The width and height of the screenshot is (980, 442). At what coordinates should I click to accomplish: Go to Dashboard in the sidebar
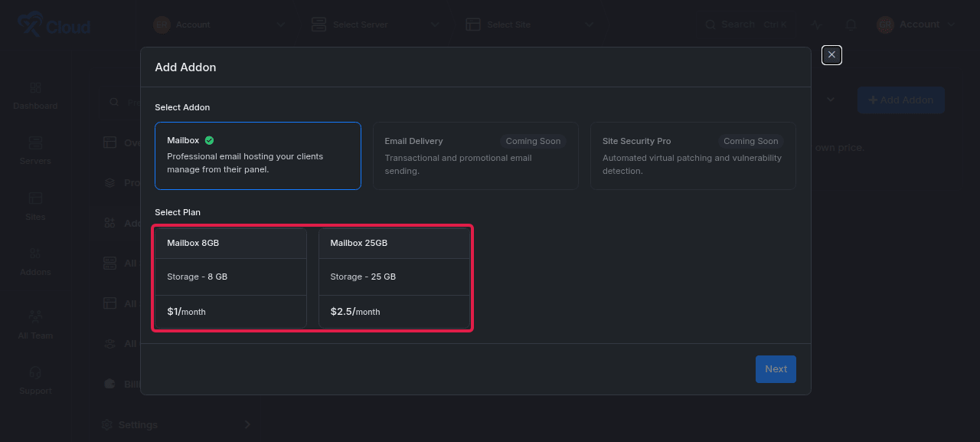pyautogui.click(x=35, y=96)
